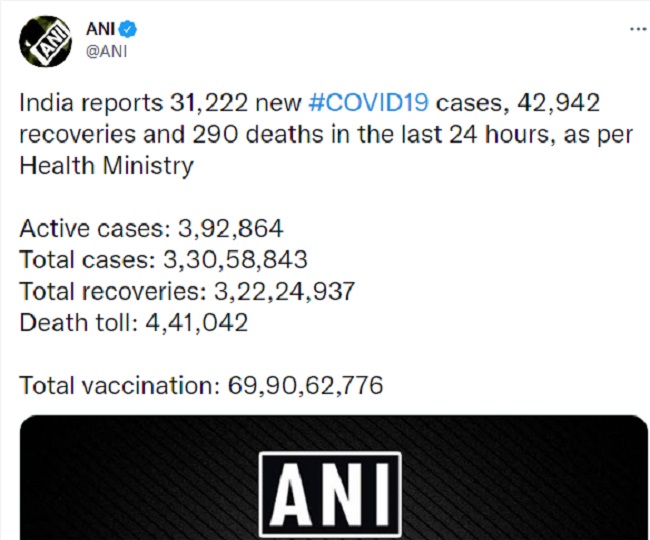Click the white ANI logo in image
The width and height of the screenshot is (650, 540).
click(330, 494)
